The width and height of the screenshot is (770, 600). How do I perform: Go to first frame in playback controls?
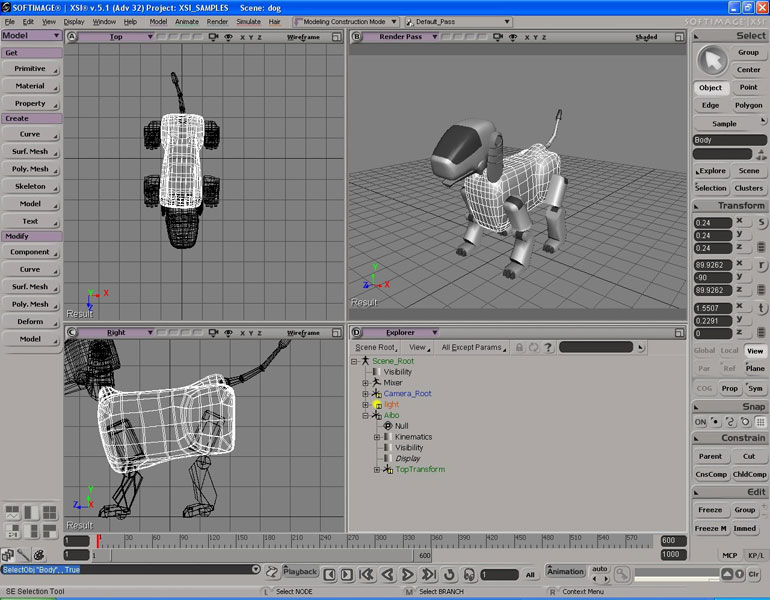coord(366,574)
